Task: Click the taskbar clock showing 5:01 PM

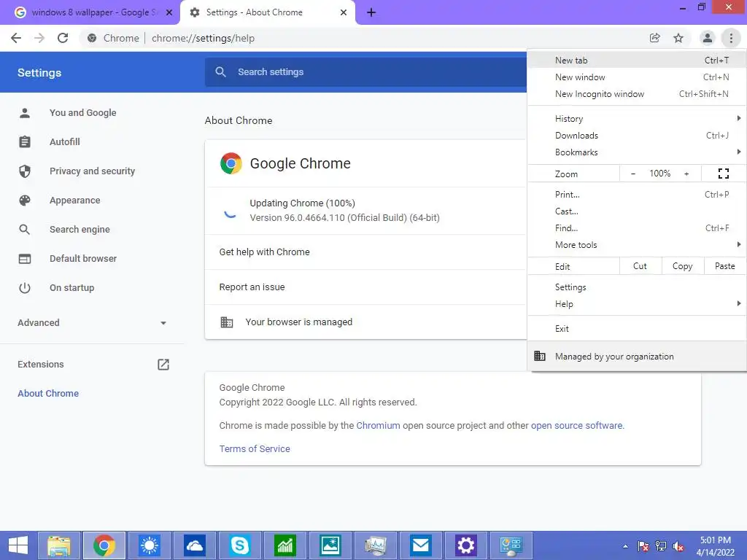Action: click(x=715, y=546)
